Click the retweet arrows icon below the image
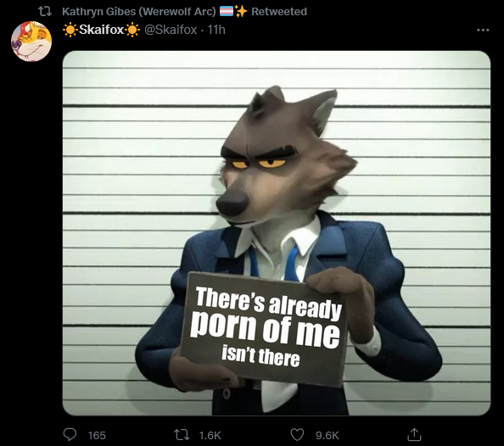The width and height of the screenshot is (504, 446). click(x=182, y=435)
